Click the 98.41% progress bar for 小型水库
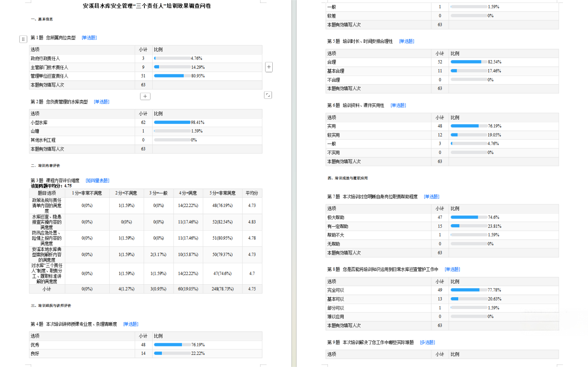The width and height of the screenshot is (588, 367). 172,122
